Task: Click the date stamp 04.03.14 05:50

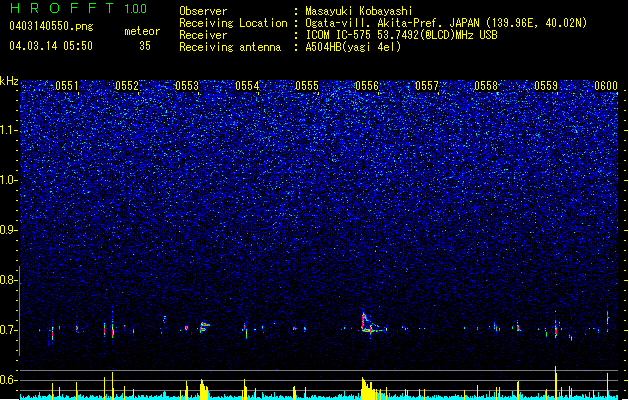Action: (x=51, y=46)
